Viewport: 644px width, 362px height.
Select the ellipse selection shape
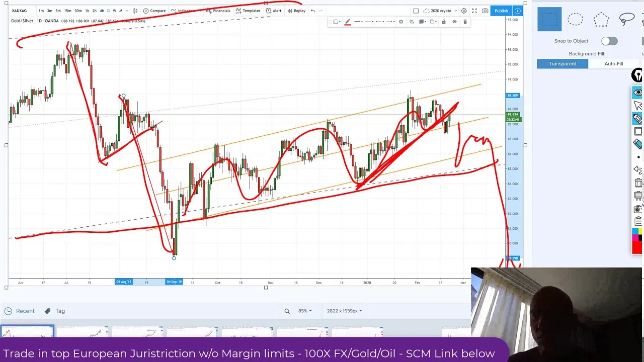(x=575, y=20)
